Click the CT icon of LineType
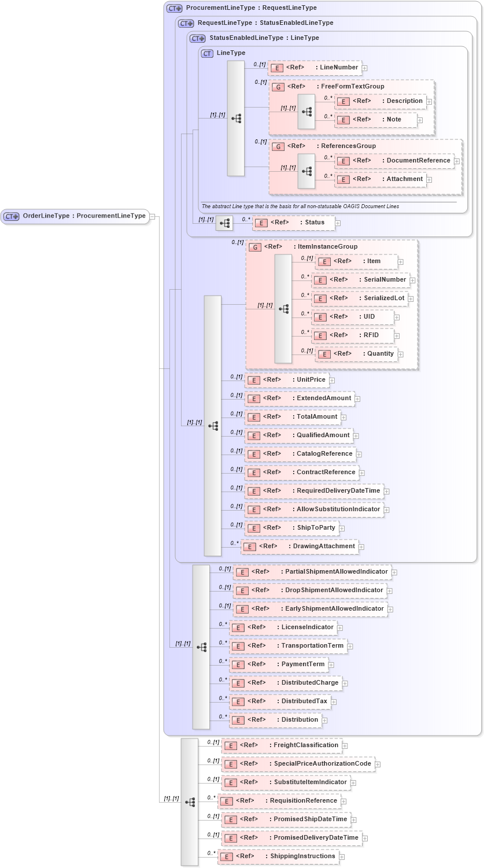Screen dimensions: 484x868 click(206, 53)
